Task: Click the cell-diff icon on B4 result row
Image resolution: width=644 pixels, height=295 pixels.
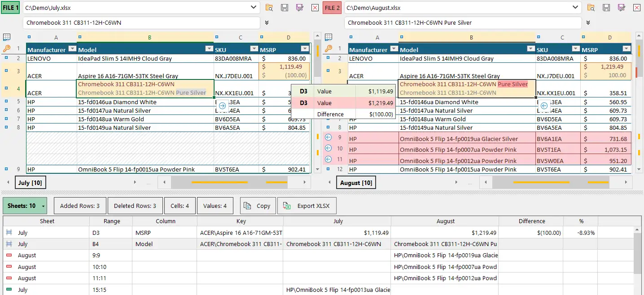Action: tap(9, 244)
